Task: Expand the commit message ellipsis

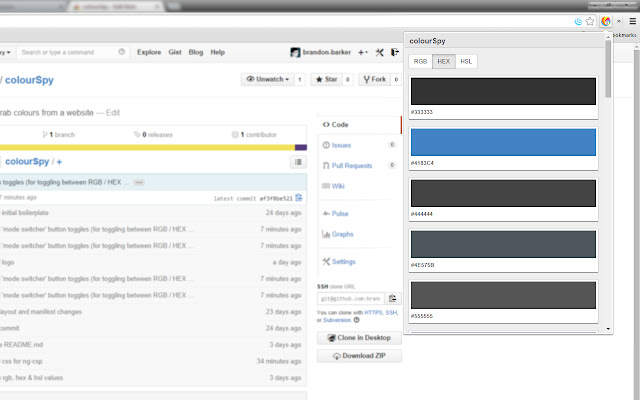Action: click(x=139, y=182)
